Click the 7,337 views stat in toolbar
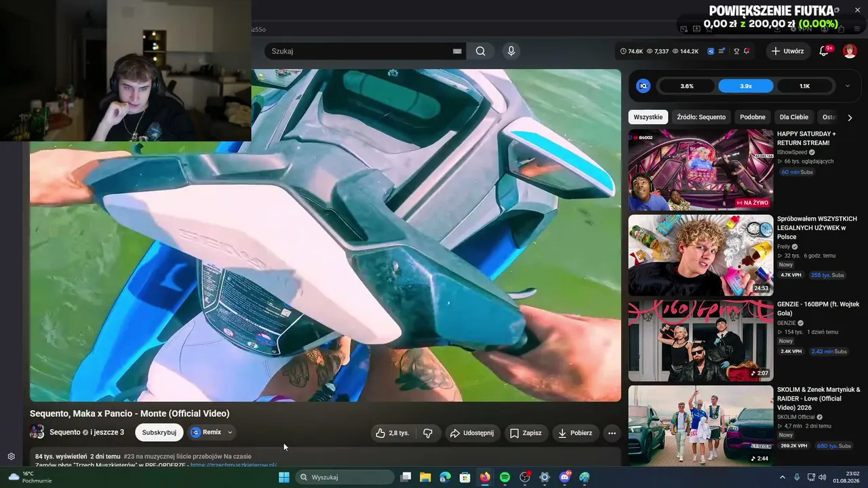The width and height of the screenshot is (868, 488). coord(658,51)
